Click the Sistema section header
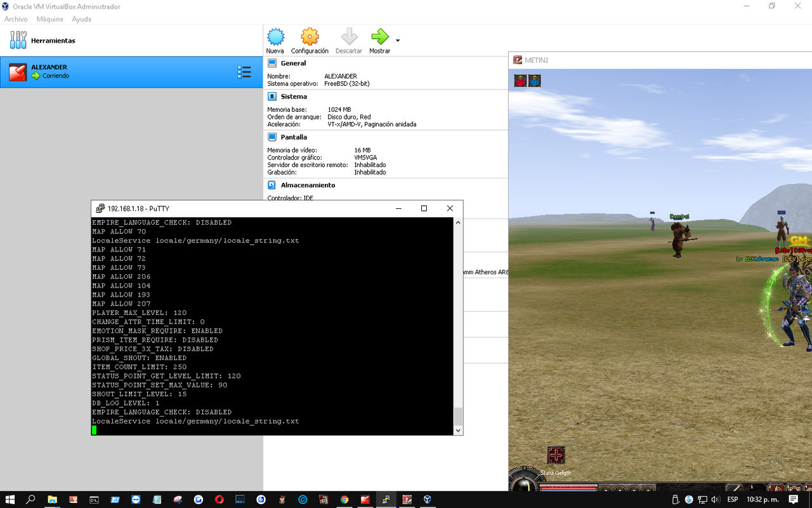The width and height of the screenshot is (812, 508). pos(294,97)
